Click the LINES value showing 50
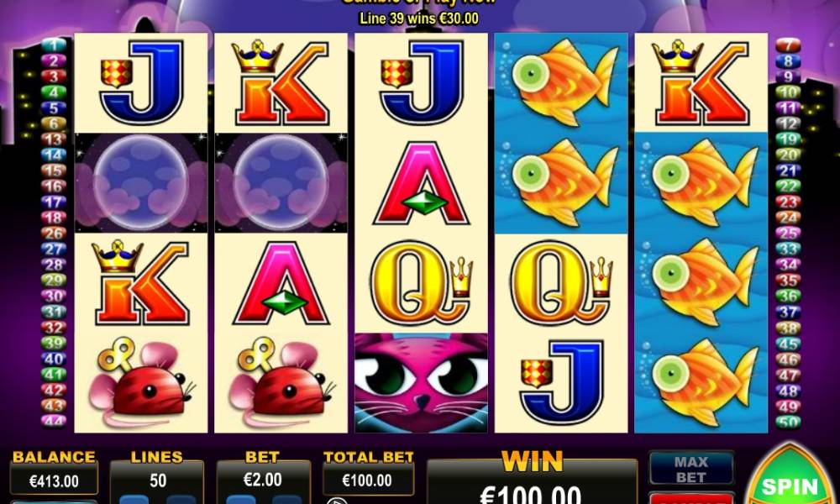This screenshot has height=504, width=840. (x=158, y=480)
